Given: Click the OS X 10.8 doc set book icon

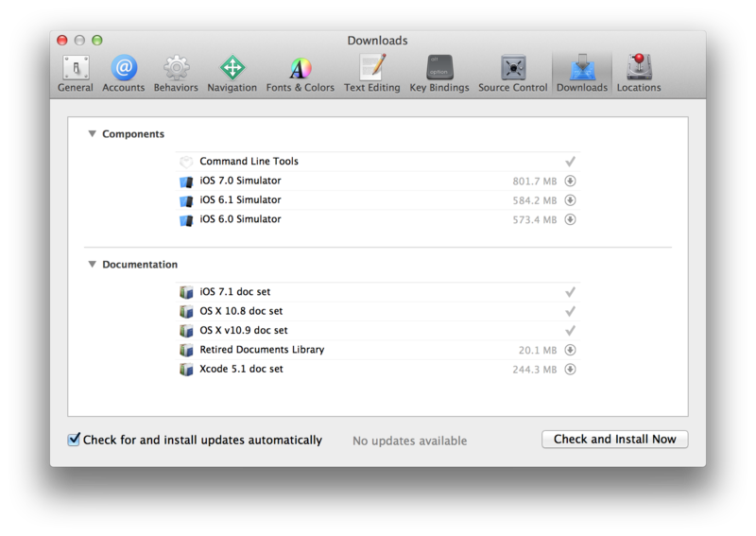Looking at the screenshot, I should click(186, 312).
